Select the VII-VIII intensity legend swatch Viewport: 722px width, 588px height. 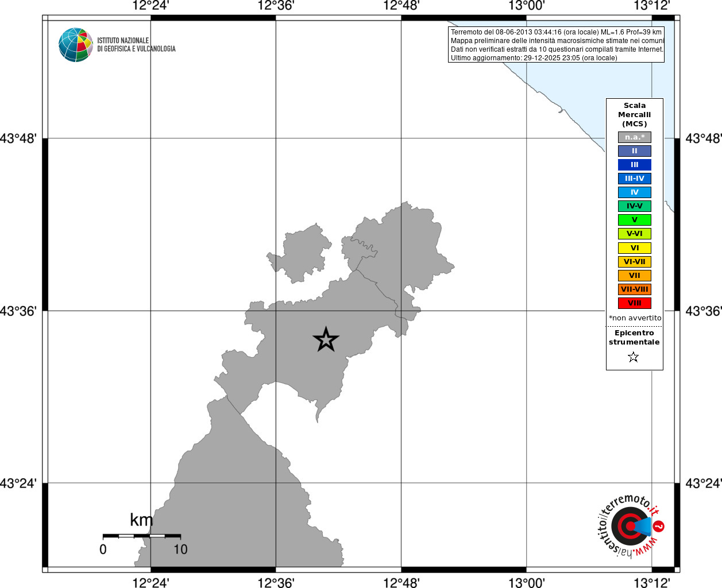[x=635, y=289]
